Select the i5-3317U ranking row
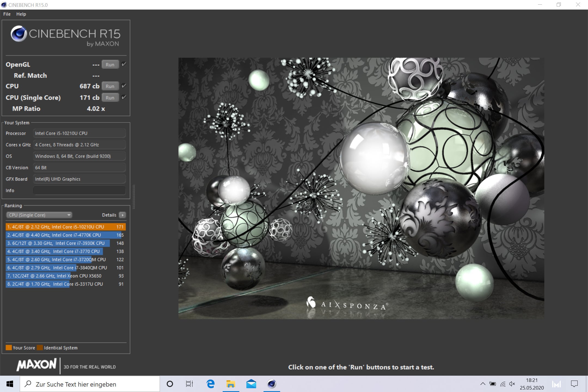Viewport: 588px width, 392px height. [x=66, y=284]
